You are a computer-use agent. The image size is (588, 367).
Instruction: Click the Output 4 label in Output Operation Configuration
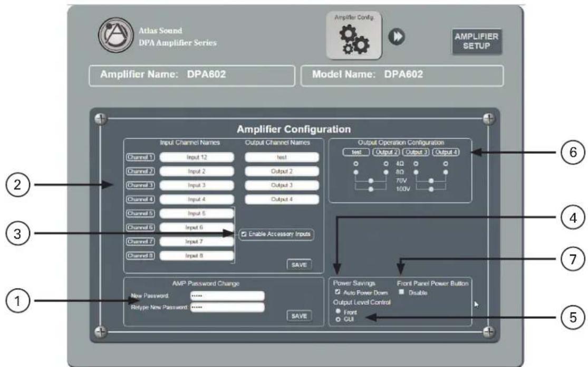pos(446,152)
